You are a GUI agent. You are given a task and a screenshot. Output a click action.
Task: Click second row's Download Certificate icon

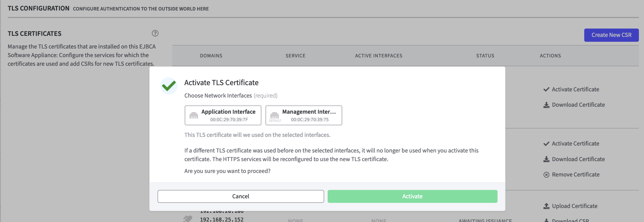coord(546,159)
